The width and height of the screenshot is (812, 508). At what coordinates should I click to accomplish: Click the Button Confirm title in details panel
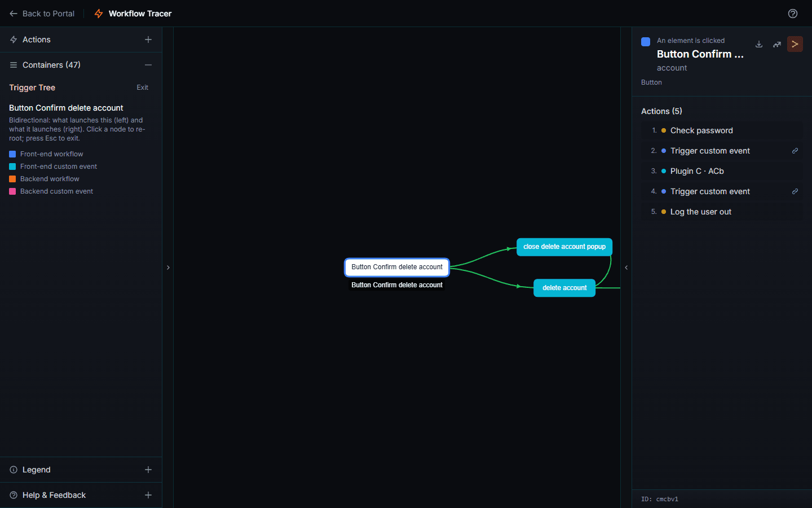(x=700, y=54)
